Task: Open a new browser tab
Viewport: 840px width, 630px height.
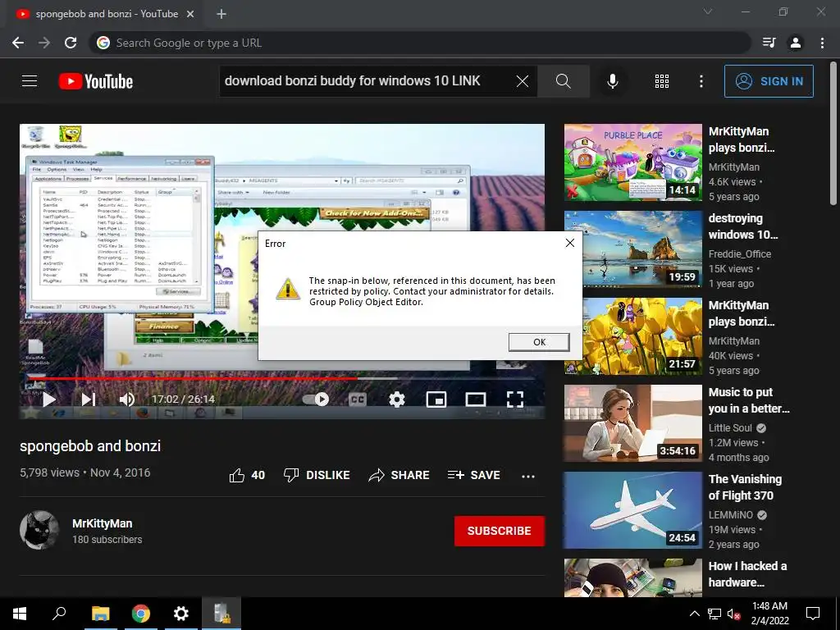Action: [221, 14]
